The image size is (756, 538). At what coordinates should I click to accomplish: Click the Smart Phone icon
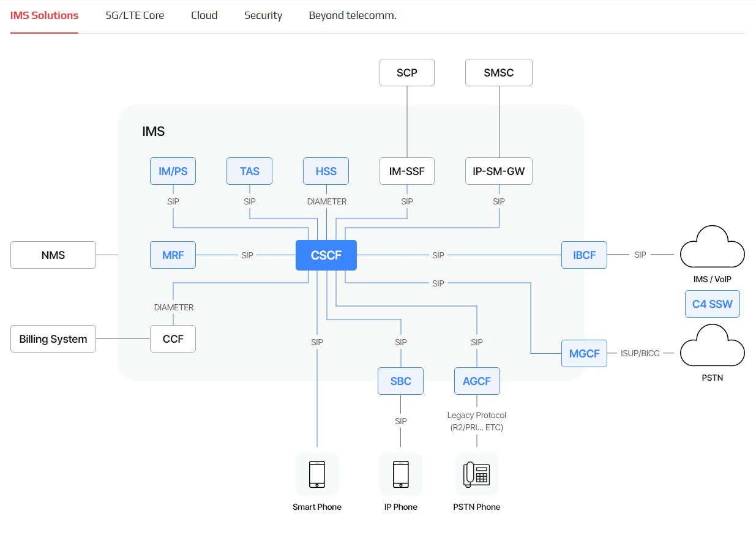317,474
